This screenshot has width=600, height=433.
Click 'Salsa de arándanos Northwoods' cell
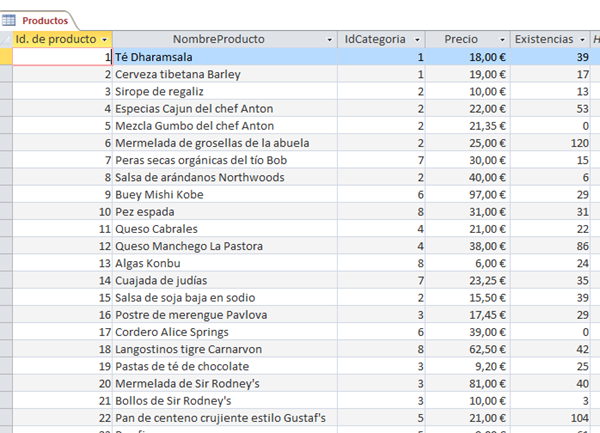click(x=225, y=177)
